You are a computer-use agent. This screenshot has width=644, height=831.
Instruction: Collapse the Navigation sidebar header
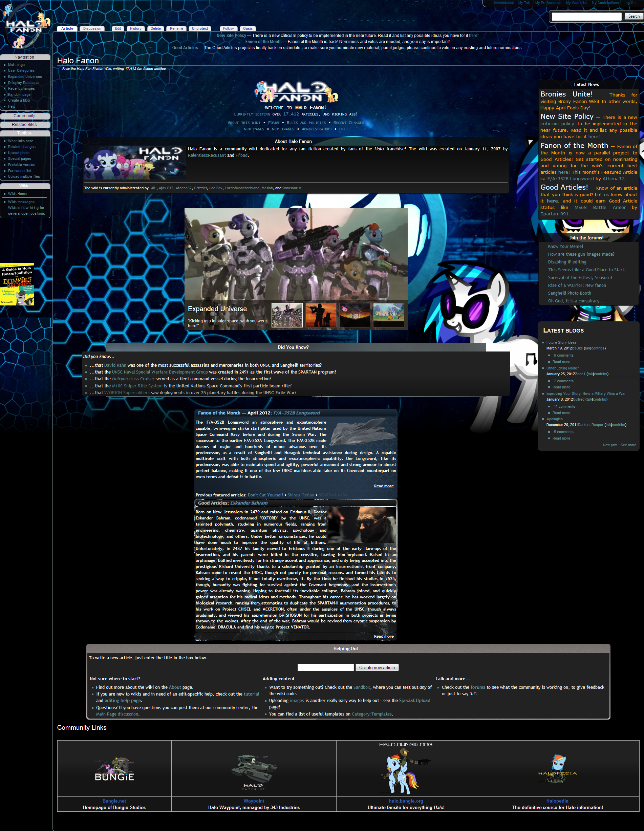point(24,57)
